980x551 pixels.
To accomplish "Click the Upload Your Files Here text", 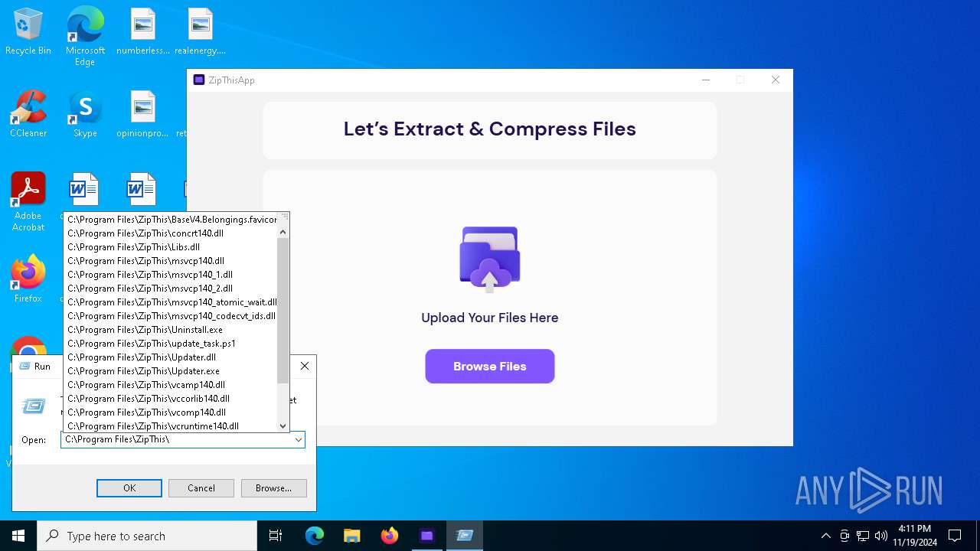I will (490, 318).
